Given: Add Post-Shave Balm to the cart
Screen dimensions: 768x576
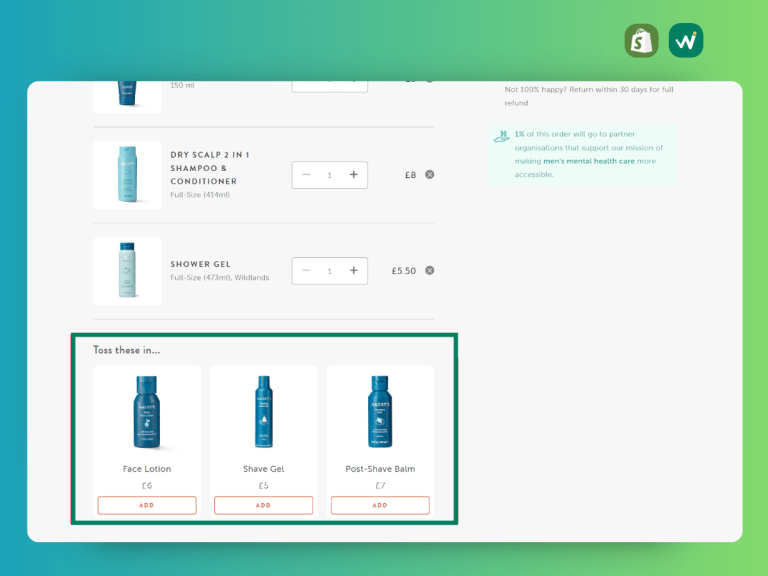Looking at the screenshot, I should [x=380, y=505].
